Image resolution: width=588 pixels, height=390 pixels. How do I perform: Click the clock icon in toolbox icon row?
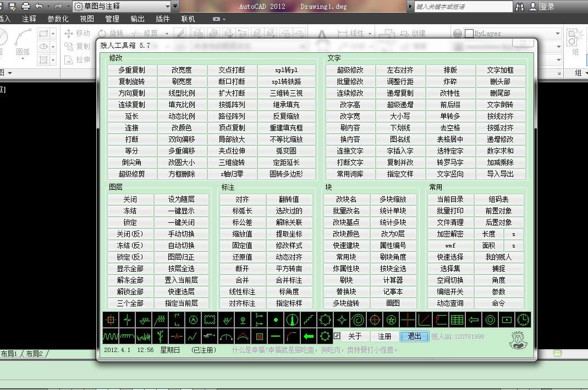523,320
